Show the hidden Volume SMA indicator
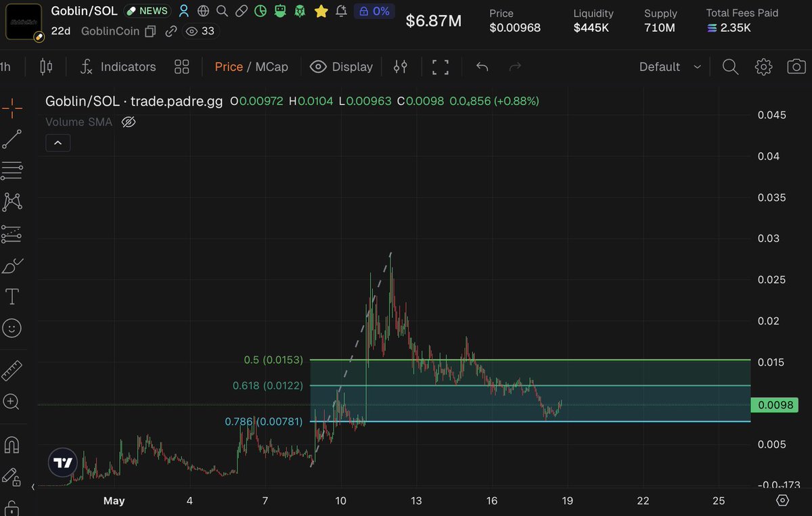The height and width of the screenshot is (516, 812). pyautogui.click(x=129, y=122)
